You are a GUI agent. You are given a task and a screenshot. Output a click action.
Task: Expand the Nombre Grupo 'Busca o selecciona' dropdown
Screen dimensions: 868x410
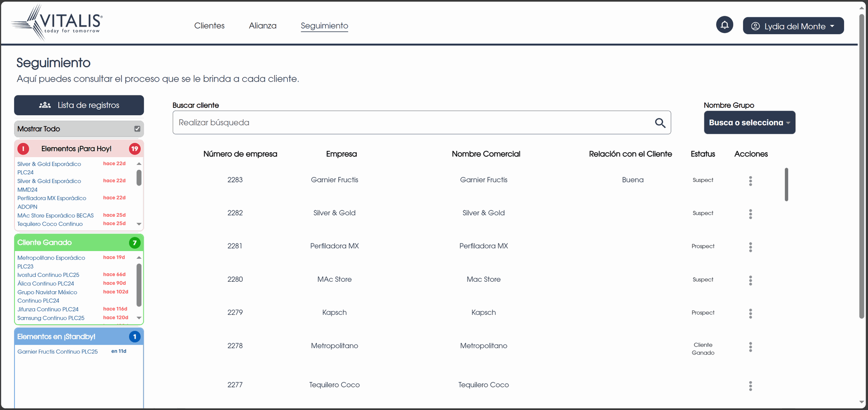pyautogui.click(x=749, y=123)
